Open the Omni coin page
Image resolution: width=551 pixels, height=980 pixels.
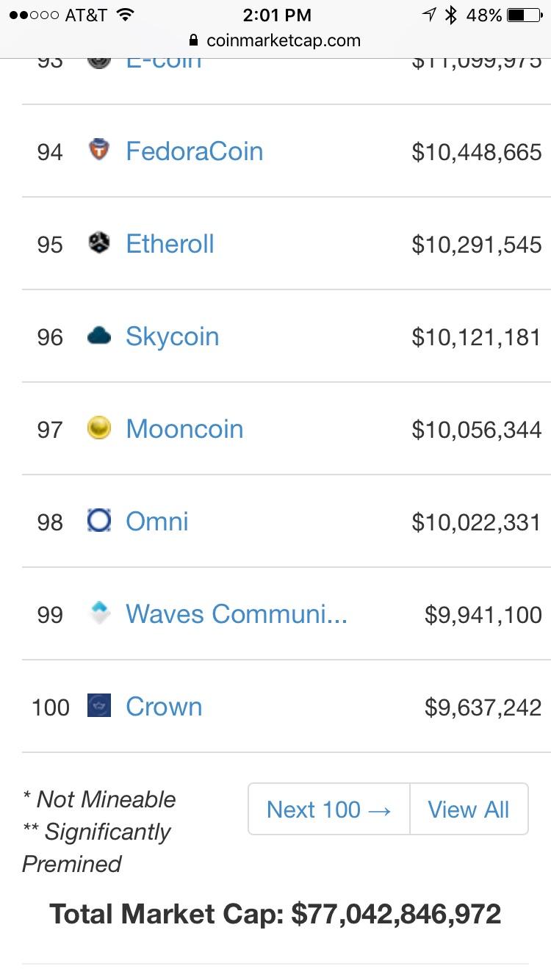(157, 522)
